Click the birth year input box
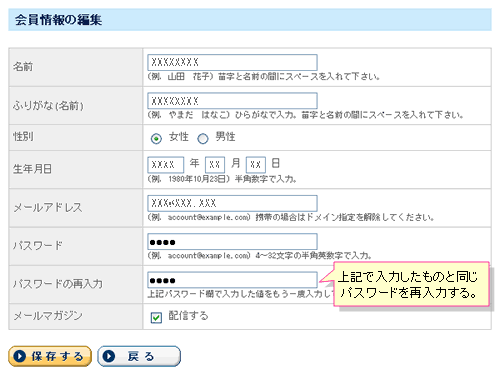Viewport: 500px width, 375px height. pyautogui.click(x=166, y=165)
